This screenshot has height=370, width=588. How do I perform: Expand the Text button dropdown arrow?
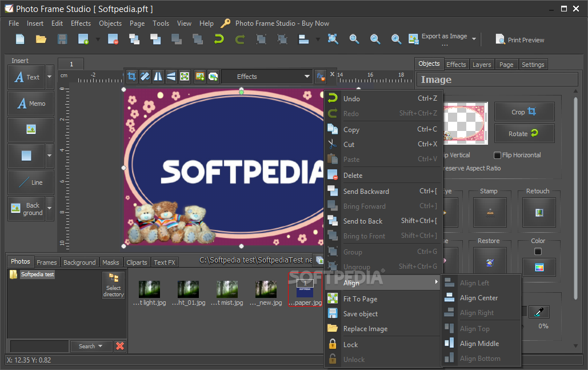coord(50,77)
